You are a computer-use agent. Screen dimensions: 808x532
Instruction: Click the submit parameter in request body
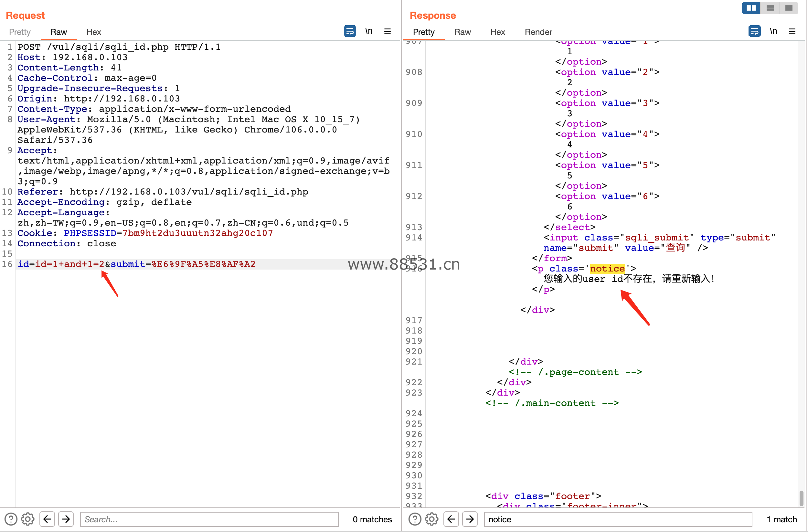(x=183, y=264)
